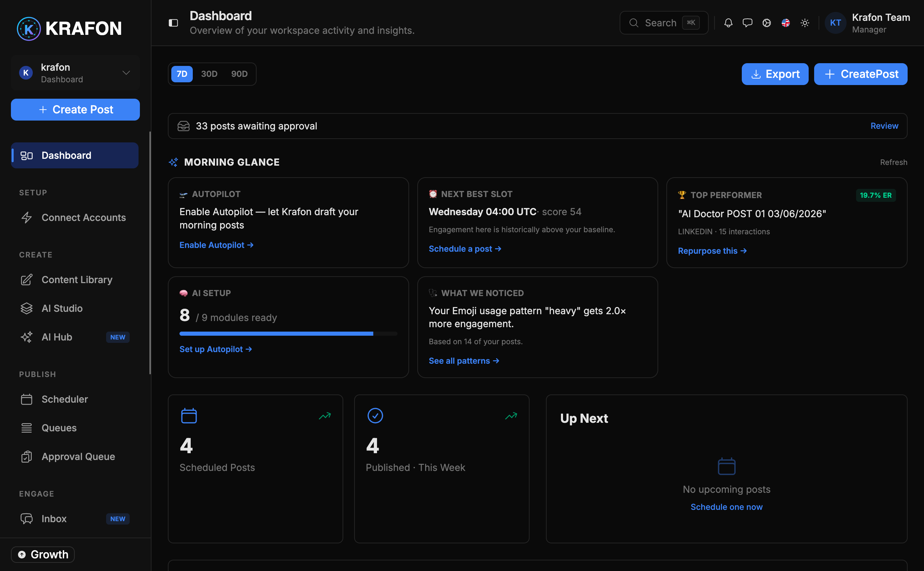924x571 pixels.
Task: Refresh the Morning Glance section
Action: coord(894,163)
